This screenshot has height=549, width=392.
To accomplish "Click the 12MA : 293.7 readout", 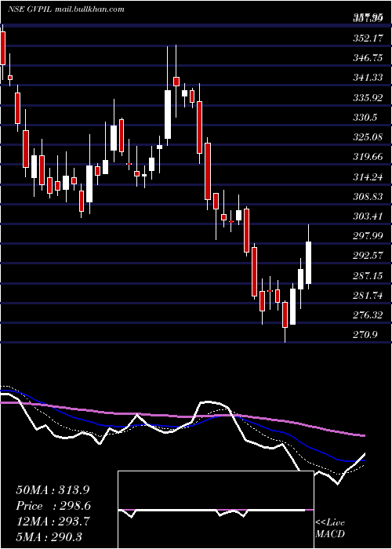I will point(53,522).
